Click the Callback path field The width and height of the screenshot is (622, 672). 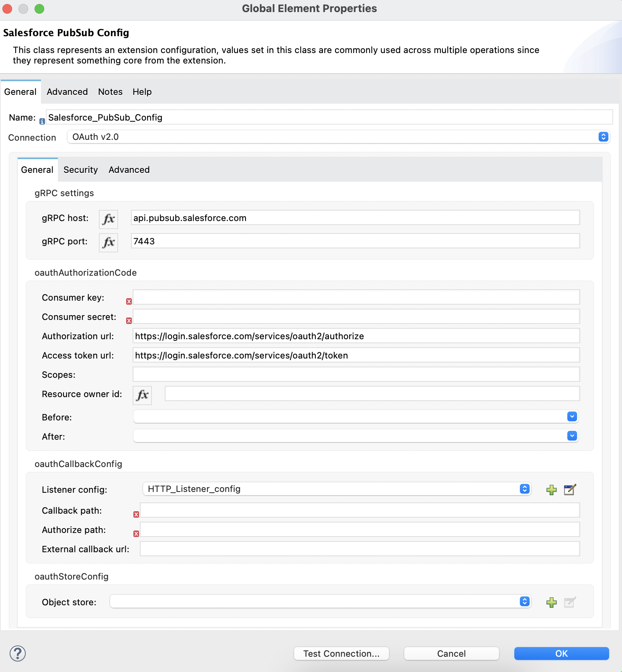click(x=360, y=510)
